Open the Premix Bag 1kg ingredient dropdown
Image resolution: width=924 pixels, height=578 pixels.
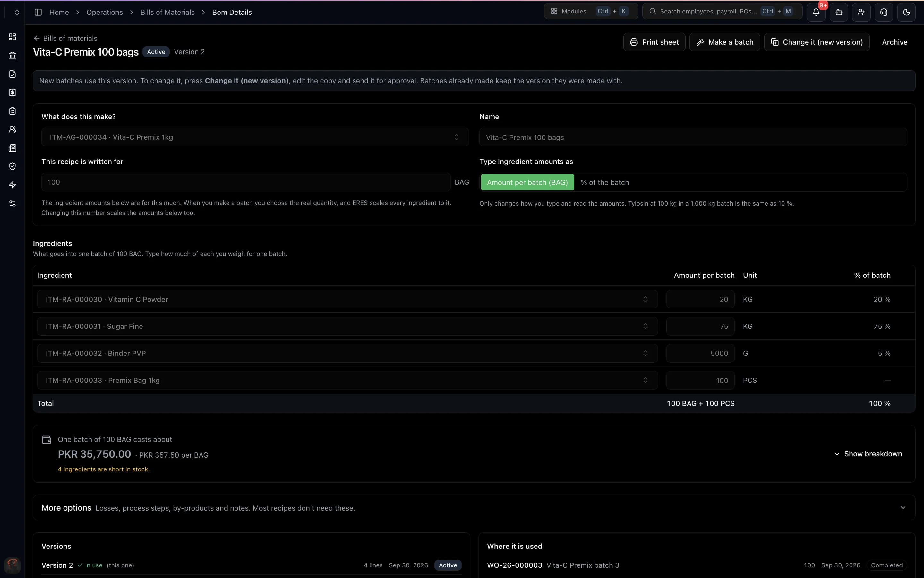click(x=347, y=380)
